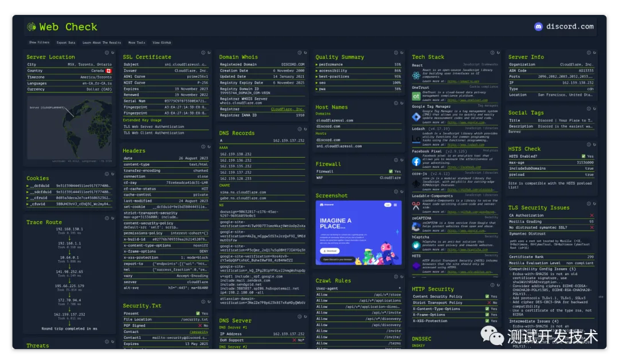
Task: Refresh the HSTS Check card
Action: coord(594,144)
